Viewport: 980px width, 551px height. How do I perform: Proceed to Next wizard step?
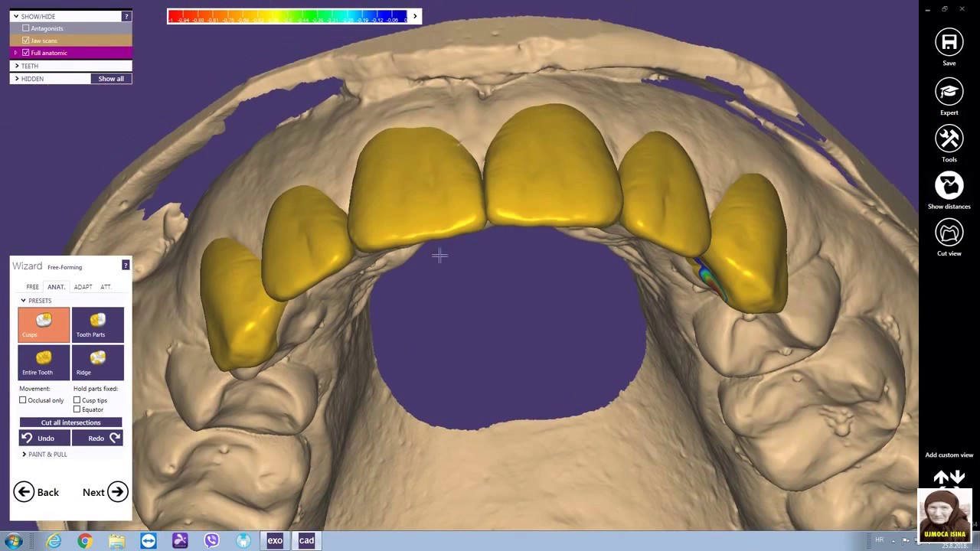click(x=105, y=492)
